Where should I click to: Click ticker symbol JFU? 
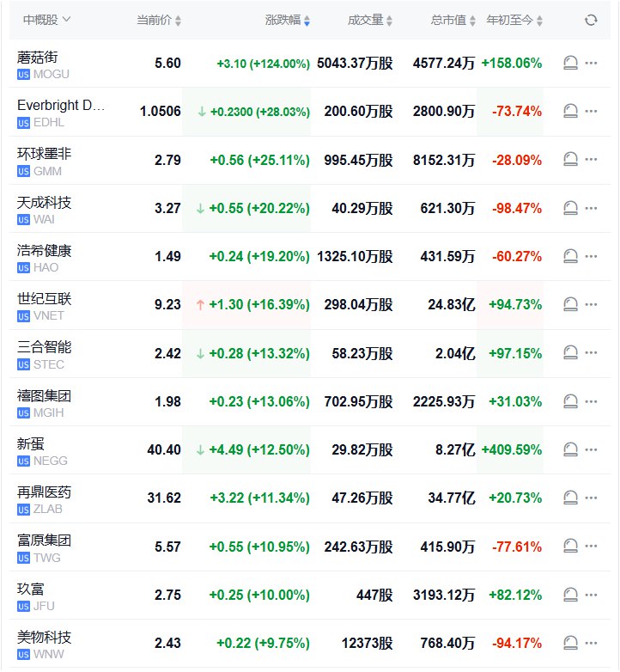point(44,606)
